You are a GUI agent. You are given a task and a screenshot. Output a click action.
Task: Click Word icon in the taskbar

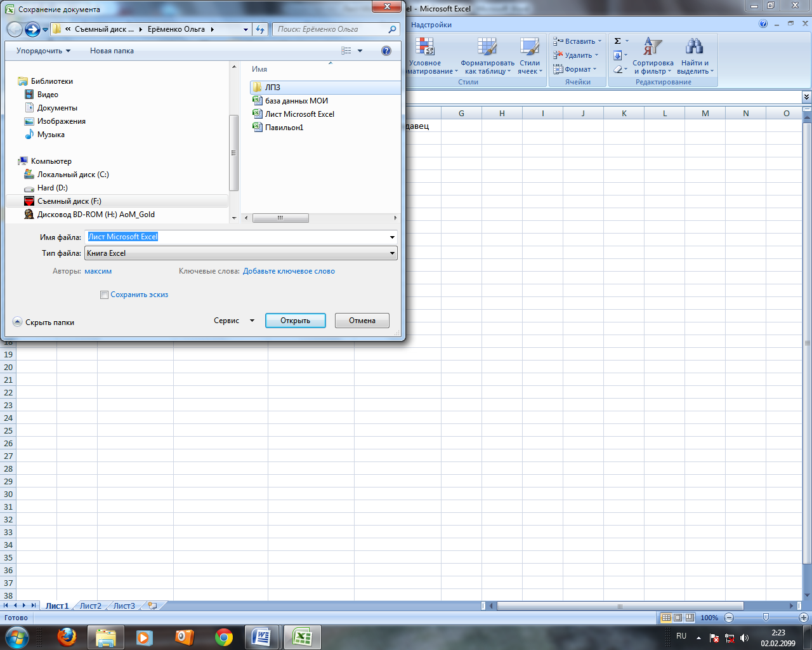[261, 637]
